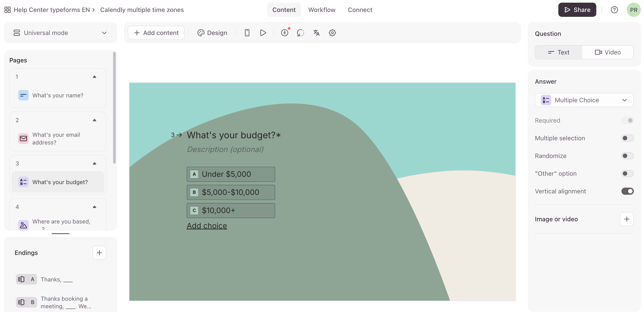Disable the Vertical alignment toggle
Screen dimensions: 644x312
coord(627,191)
